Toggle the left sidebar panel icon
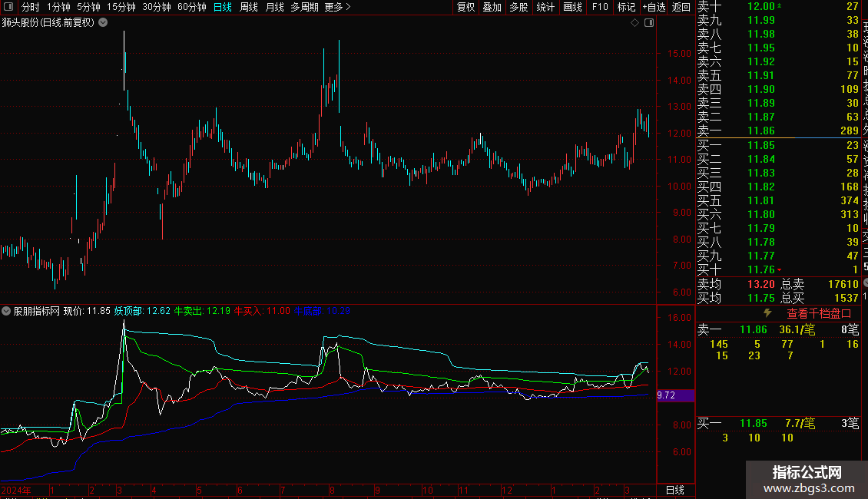 click(8, 7)
